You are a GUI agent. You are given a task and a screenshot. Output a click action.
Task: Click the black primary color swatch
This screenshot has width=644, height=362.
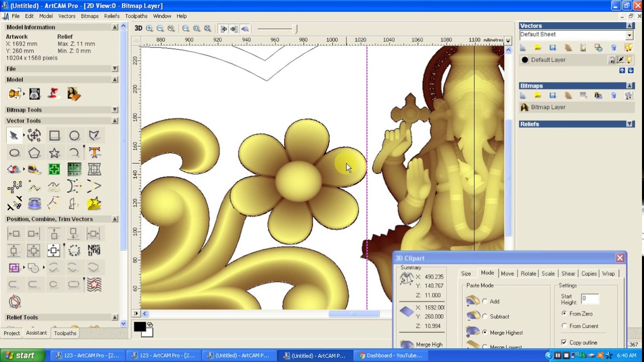140,327
